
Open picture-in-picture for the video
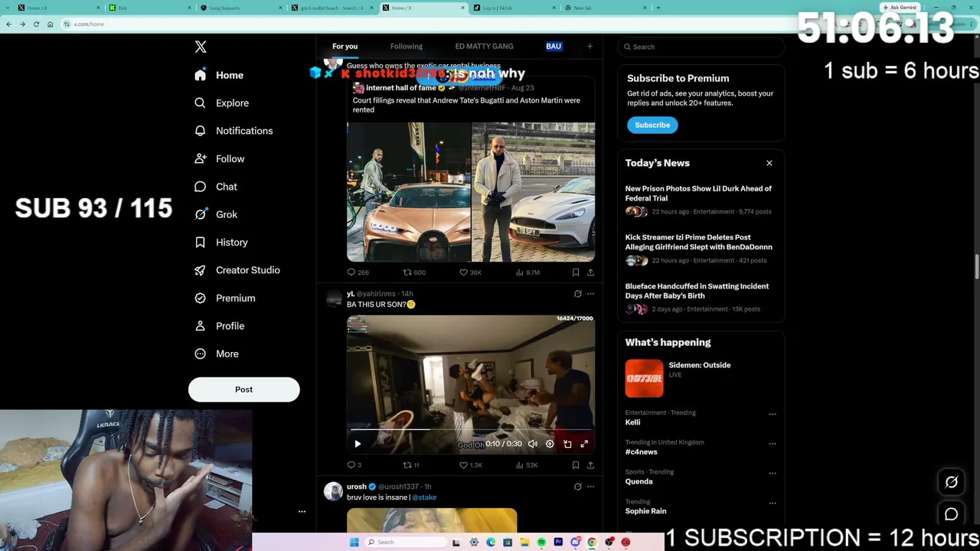pyautogui.click(x=567, y=444)
